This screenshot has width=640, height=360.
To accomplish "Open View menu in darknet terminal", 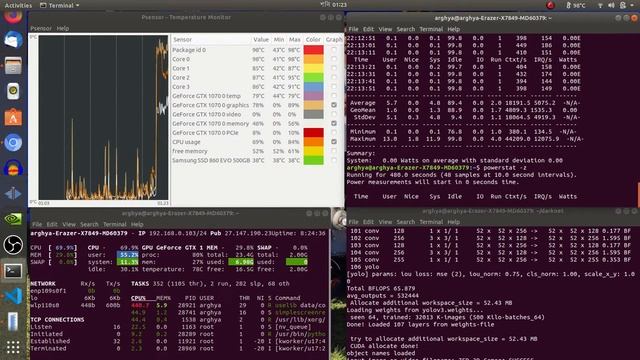I will 385,222.
